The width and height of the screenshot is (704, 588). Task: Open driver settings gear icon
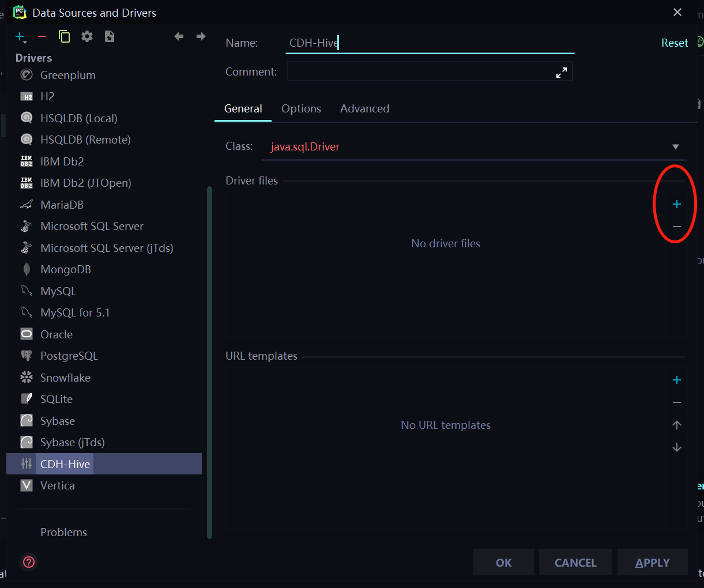coord(87,37)
